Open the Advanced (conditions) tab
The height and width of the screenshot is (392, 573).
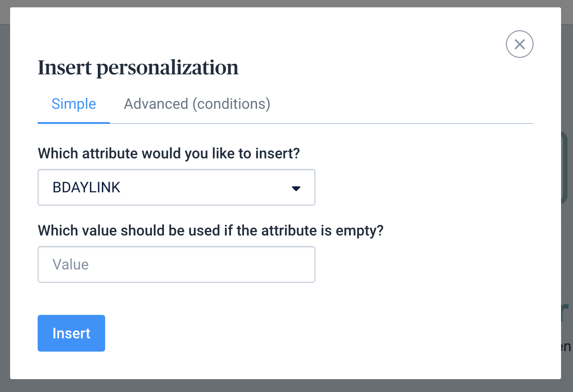click(x=197, y=104)
